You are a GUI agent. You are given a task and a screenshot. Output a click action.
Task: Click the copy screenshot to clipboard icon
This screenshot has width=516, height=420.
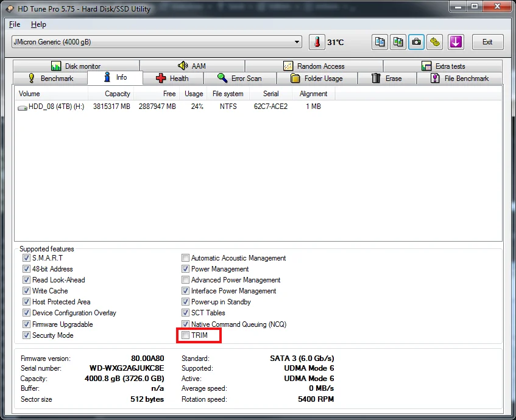tap(398, 42)
